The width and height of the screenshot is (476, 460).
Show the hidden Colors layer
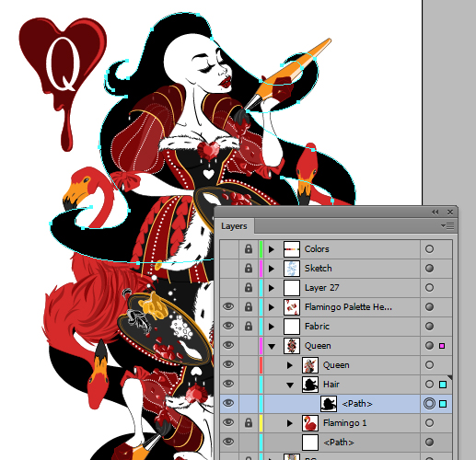229,249
